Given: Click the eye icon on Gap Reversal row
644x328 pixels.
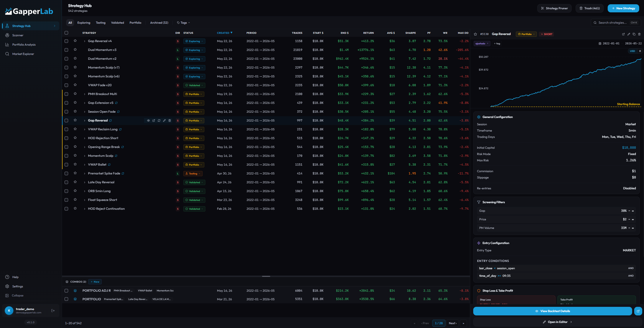Looking at the screenshot, I should (148, 121).
